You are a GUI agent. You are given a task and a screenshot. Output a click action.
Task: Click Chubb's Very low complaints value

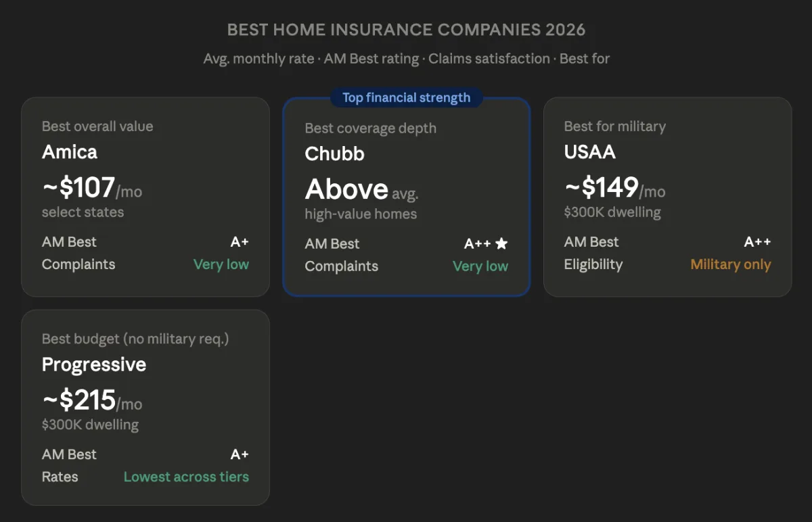480,266
